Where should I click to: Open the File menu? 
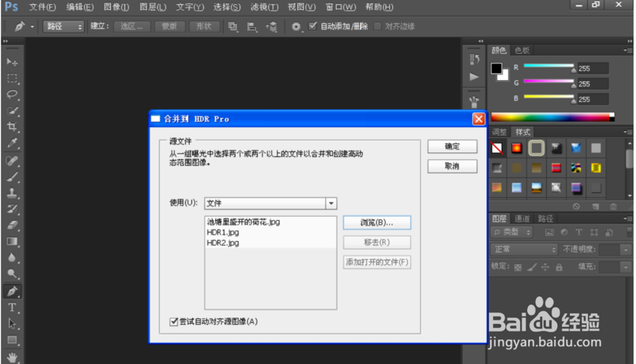[42, 7]
